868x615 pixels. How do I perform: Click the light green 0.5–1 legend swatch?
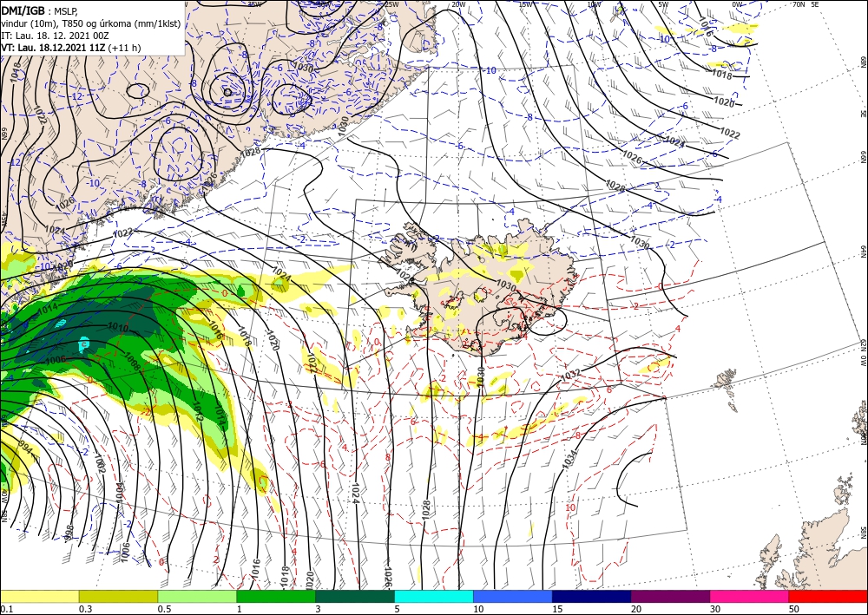(197, 596)
